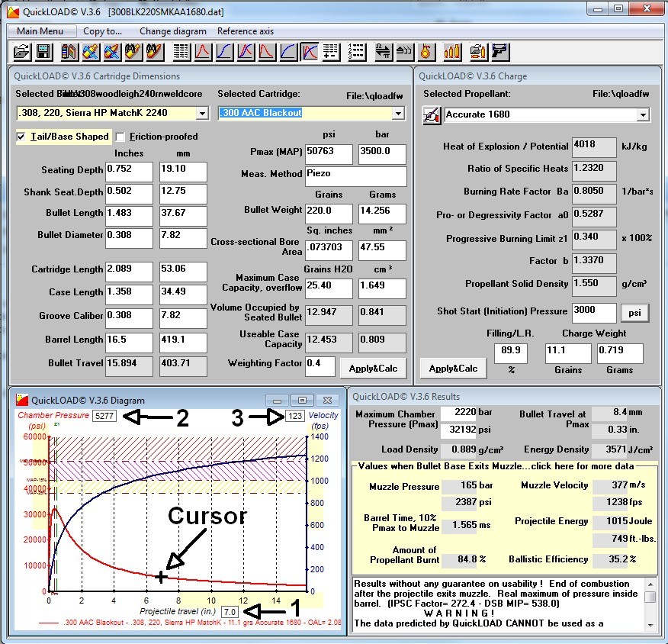The image size is (668, 644).
Task: Click the Bullet Weight grains field
Action: pos(329,214)
